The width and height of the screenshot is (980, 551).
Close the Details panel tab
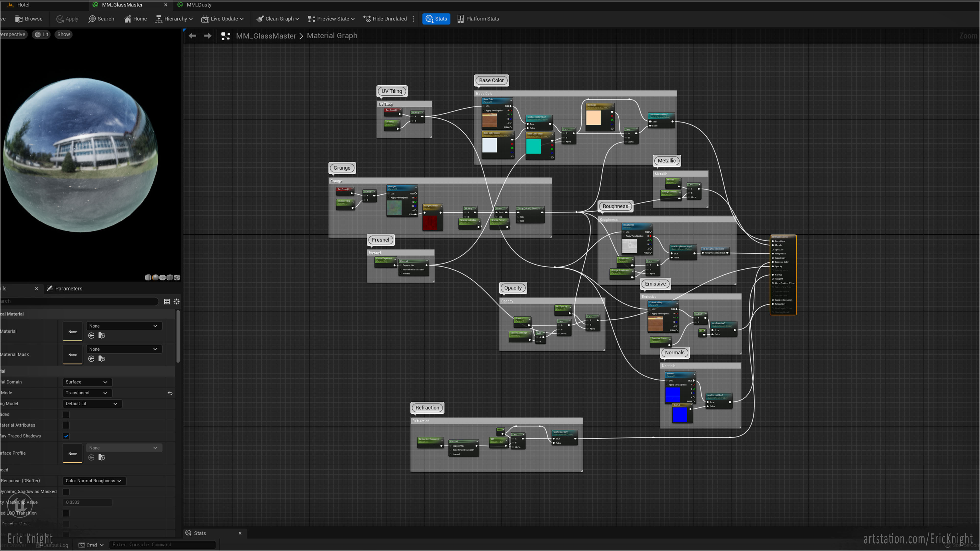[36, 289]
